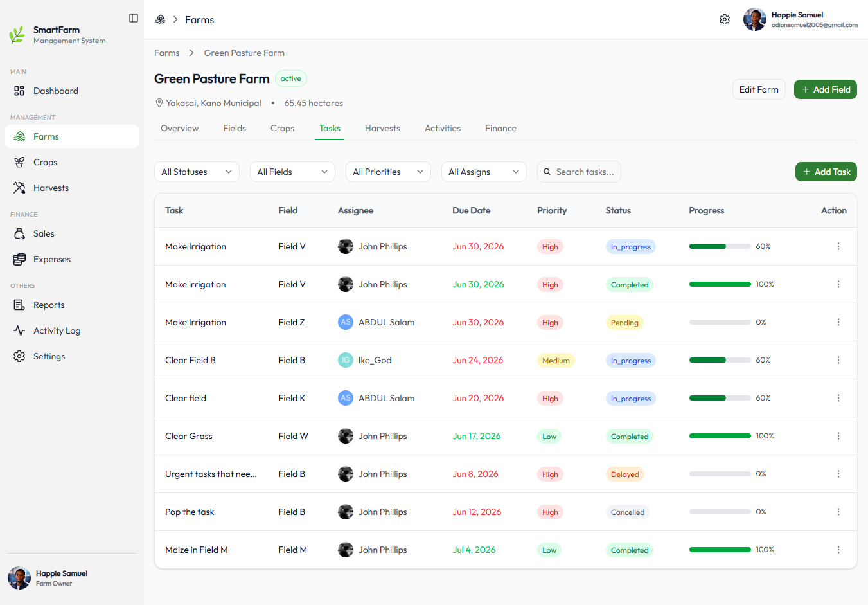Click the Priority column header
Image resolution: width=868 pixels, height=605 pixels.
pos(552,210)
